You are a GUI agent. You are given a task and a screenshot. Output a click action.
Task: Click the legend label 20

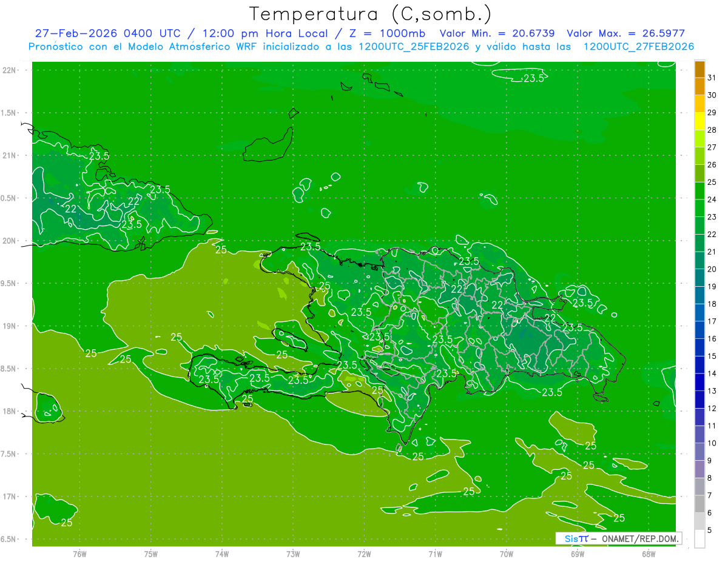tap(712, 269)
